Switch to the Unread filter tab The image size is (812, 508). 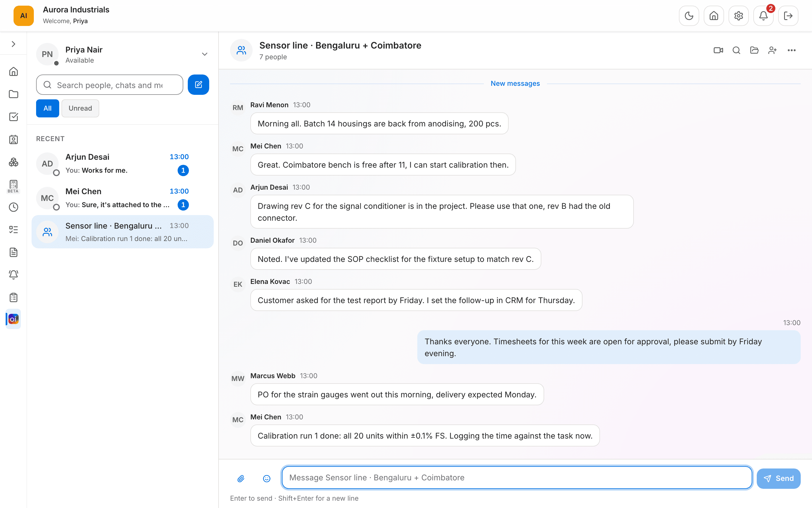tap(80, 108)
